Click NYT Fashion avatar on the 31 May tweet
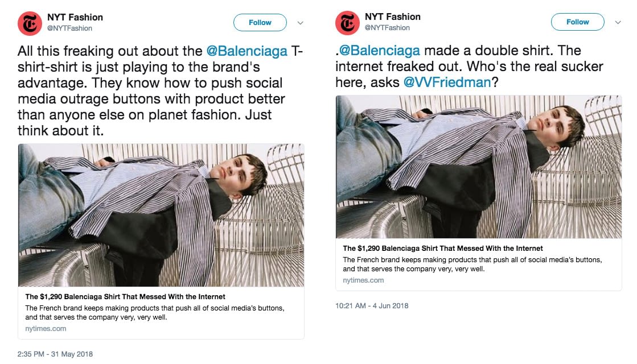The height and width of the screenshot is (364, 637). (x=30, y=23)
